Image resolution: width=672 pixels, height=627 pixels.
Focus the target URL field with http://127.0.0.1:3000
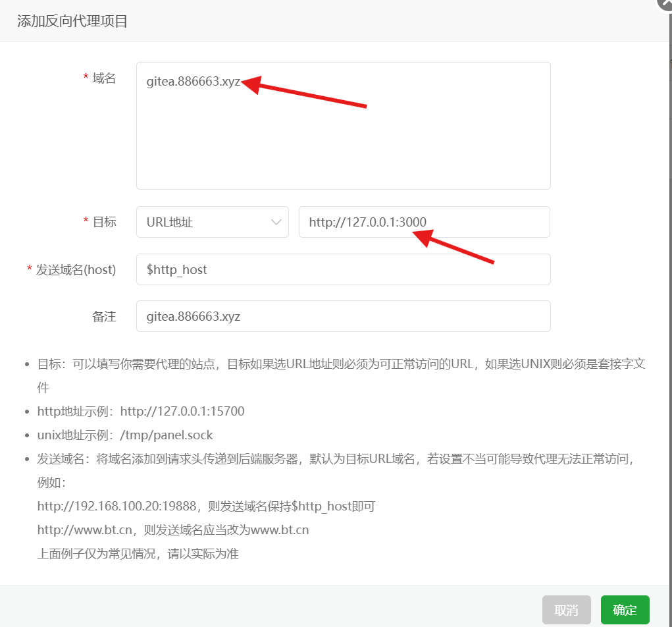click(424, 222)
